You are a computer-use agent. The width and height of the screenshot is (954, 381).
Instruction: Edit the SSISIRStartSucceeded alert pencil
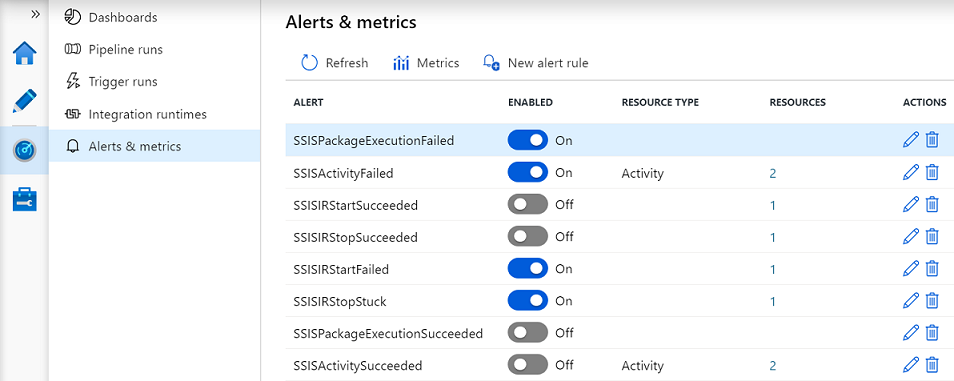pos(911,204)
